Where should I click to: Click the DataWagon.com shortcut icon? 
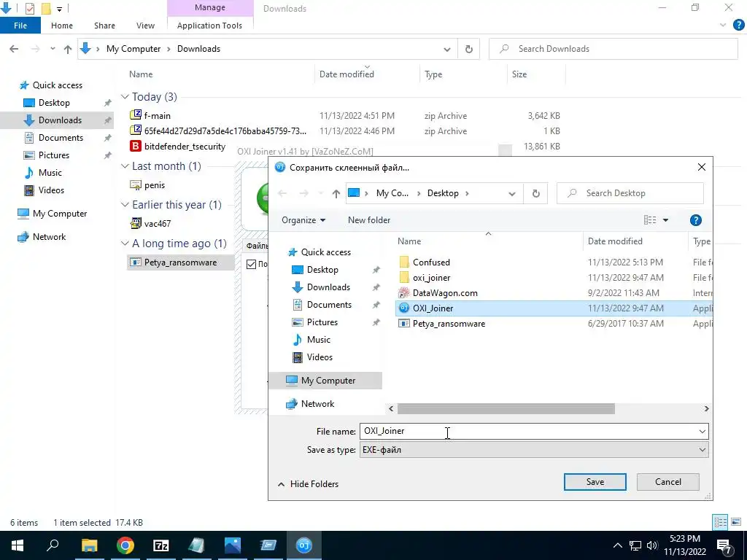click(404, 293)
